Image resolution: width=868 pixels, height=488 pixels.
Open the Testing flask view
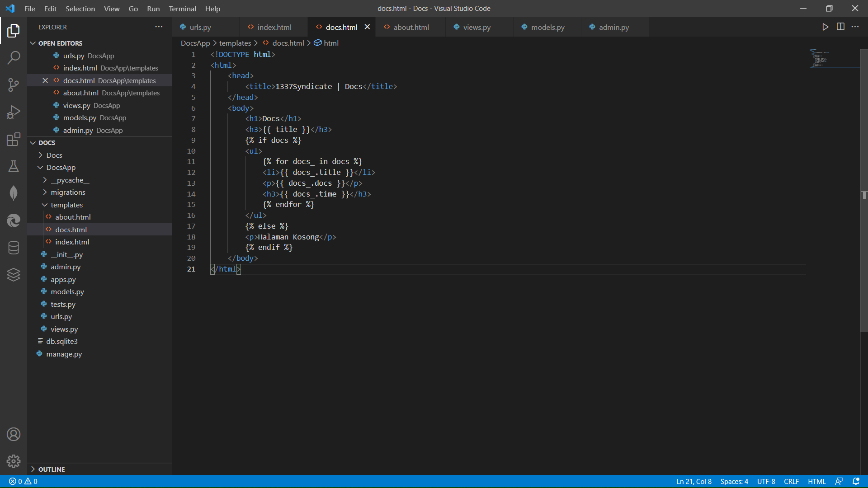14,166
